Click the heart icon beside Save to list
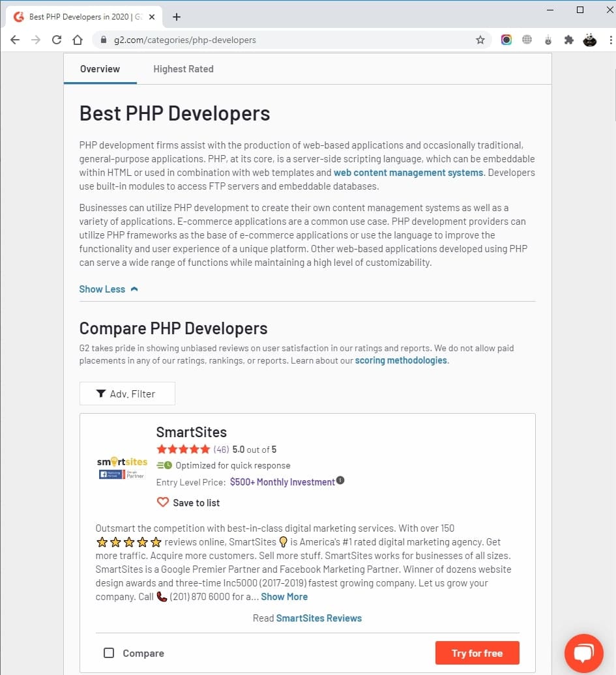 163,502
